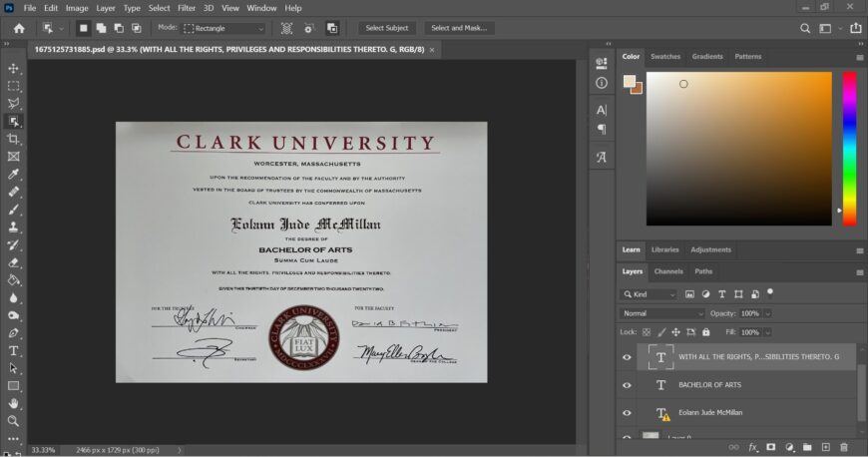Viewport: 868px width, 457px height.
Task: Toggle lock all padlock icon
Action: [x=705, y=332]
